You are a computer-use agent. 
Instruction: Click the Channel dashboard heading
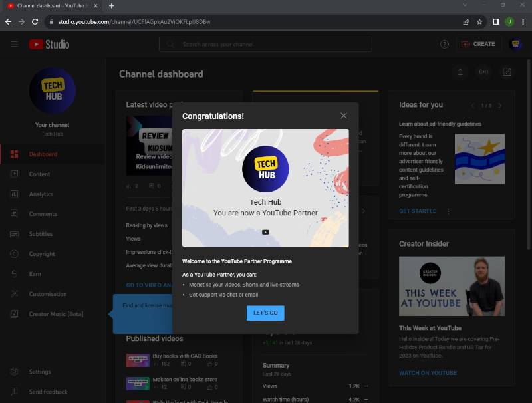click(161, 74)
